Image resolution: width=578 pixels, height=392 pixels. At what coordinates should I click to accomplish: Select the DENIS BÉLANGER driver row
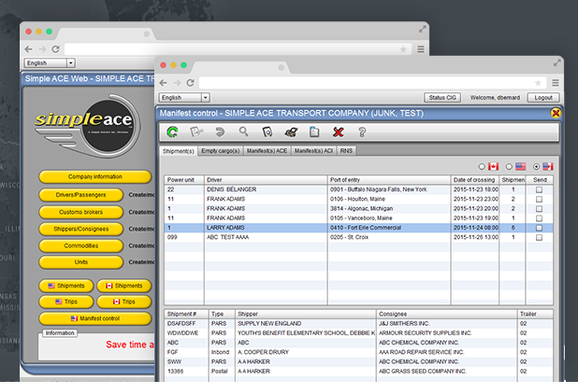tap(358, 189)
